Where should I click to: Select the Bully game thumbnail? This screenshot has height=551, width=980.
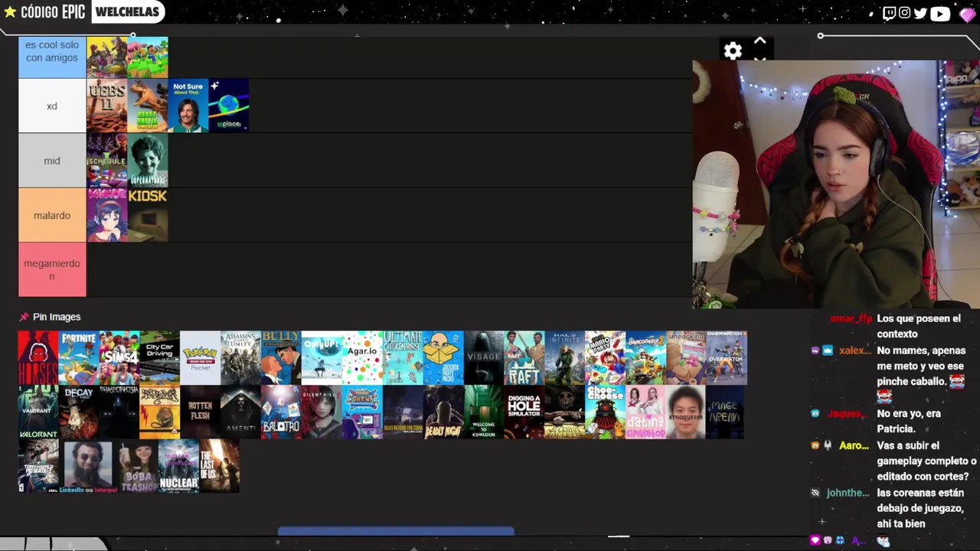281,357
